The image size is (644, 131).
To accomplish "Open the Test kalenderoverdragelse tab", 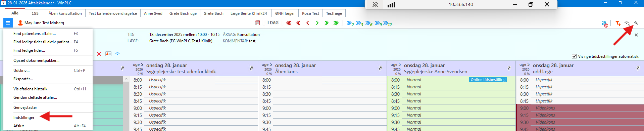I will 113,13.
